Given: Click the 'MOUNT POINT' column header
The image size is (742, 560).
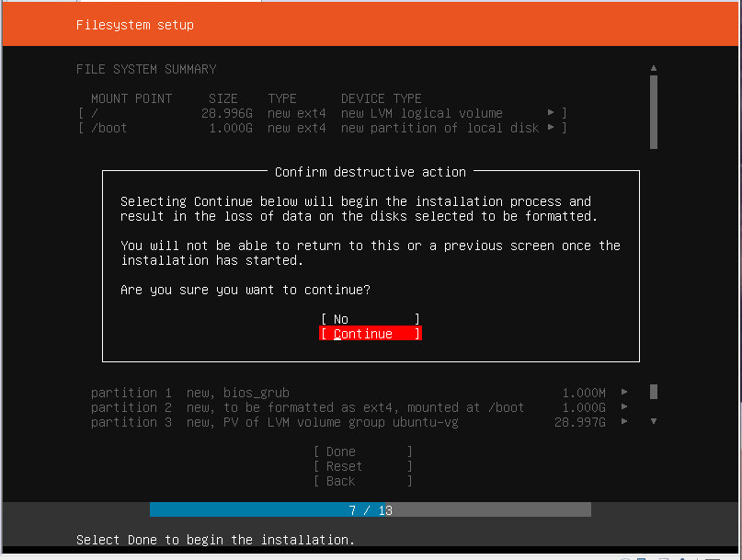Looking at the screenshot, I should coord(131,98).
